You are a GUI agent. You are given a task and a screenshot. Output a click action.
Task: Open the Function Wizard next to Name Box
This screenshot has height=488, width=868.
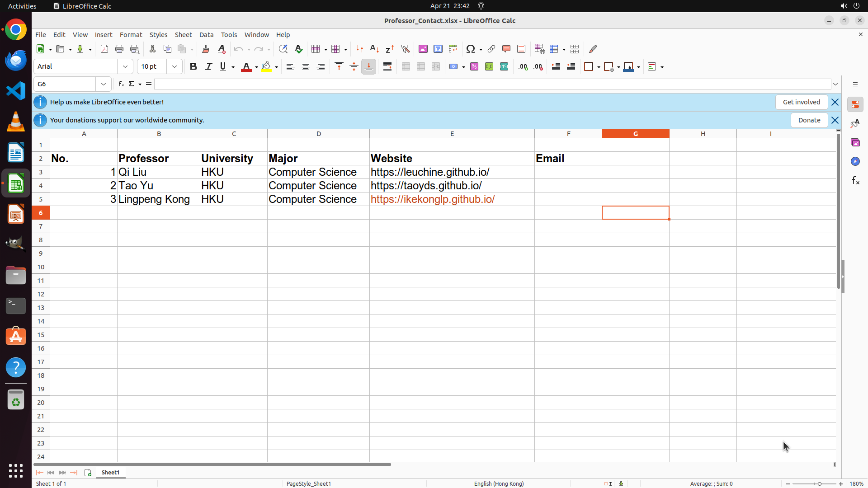coord(121,84)
